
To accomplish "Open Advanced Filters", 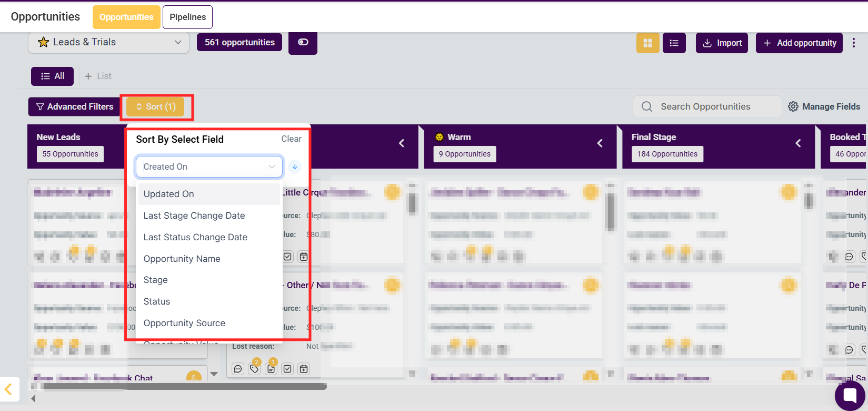I will (x=75, y=106).
